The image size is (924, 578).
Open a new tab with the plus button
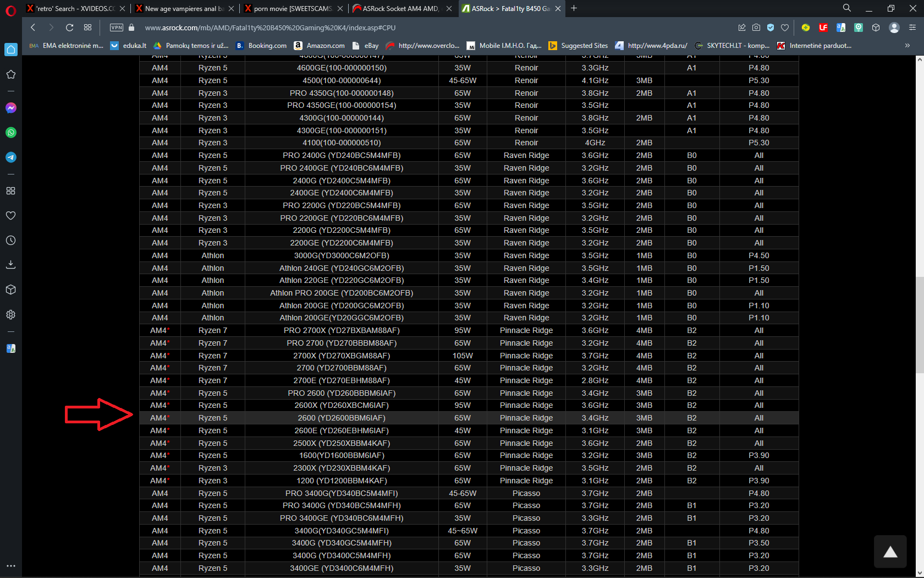(x=574, y=8)
